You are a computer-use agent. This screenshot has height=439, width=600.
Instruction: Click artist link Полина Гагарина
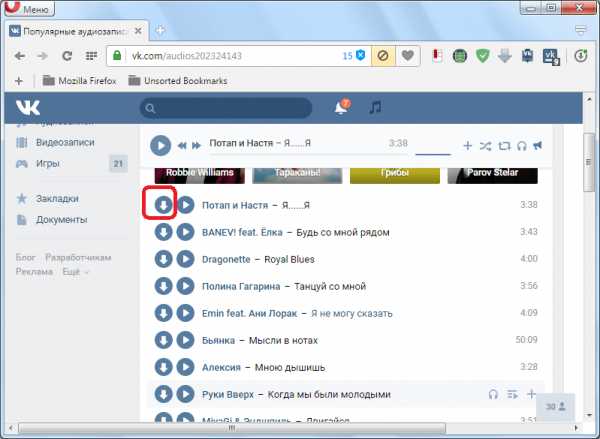click(x=241, y=286)
